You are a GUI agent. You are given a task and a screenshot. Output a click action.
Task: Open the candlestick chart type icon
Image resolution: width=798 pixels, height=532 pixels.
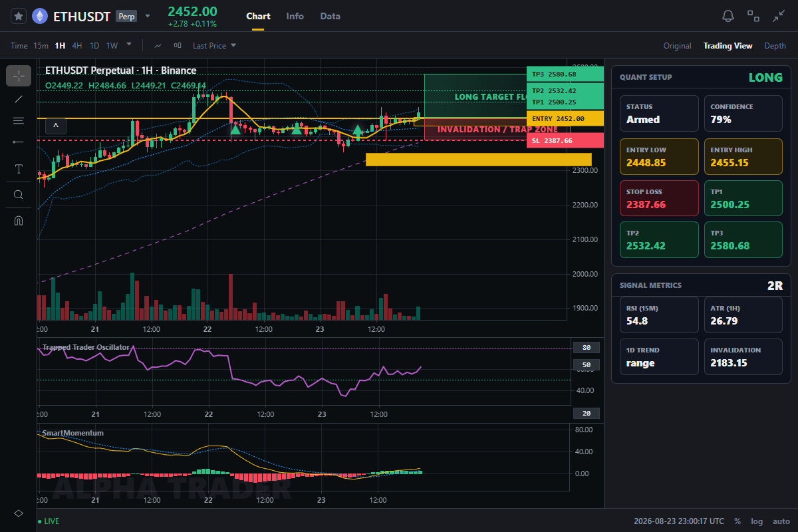tap(178, 46)
